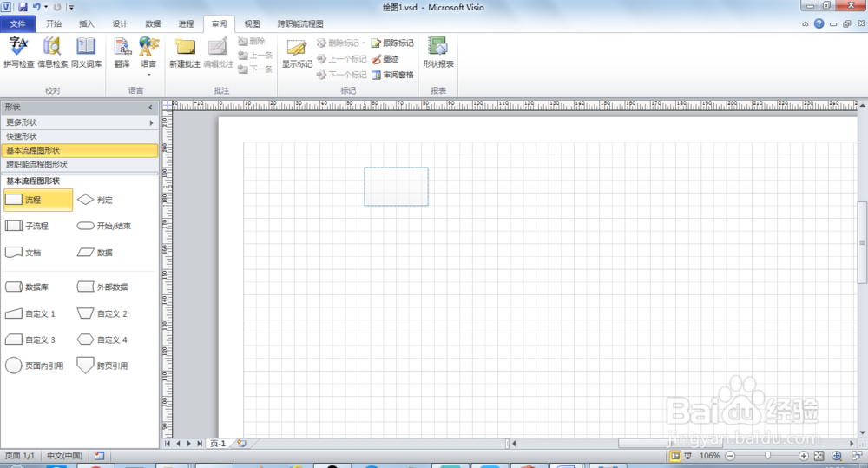This screenshot has height=468, width=868.
Task: Click the macro recording status bar icon
Action: point(99,456)
